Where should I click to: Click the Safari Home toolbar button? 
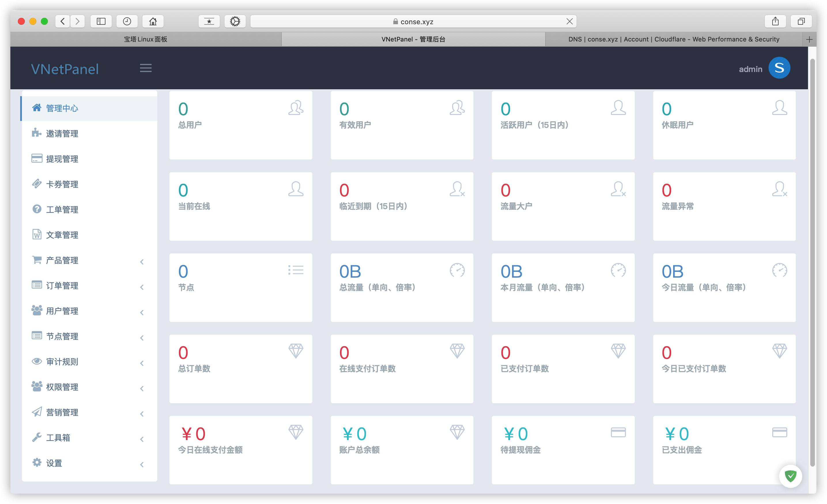coord(153,22)
